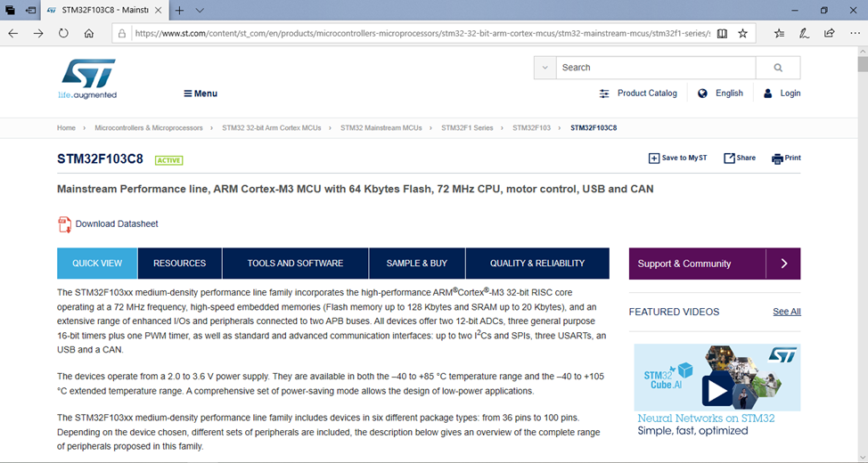
Task: Select the Quick View tab
Action: pos(97,264)
